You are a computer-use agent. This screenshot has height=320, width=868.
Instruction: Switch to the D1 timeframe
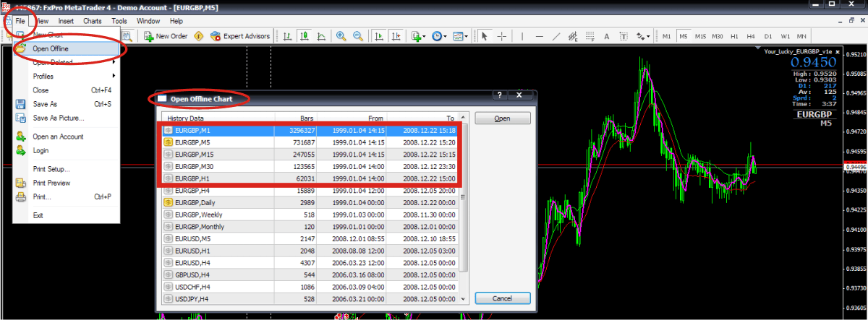point(768,35)
